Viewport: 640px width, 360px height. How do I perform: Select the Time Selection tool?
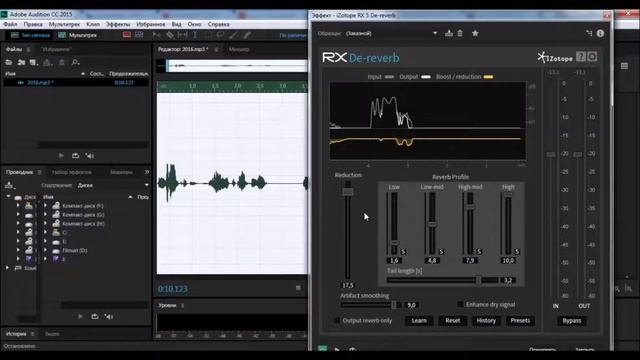tap(195, 35)
